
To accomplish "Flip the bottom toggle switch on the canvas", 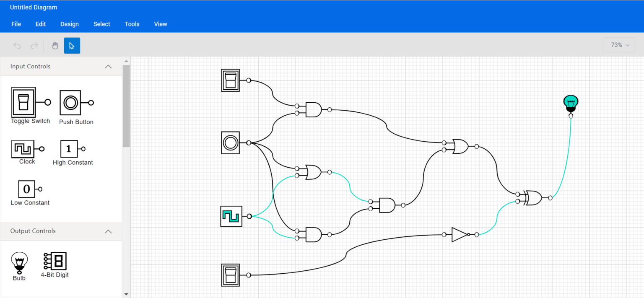I will point(230,275).
